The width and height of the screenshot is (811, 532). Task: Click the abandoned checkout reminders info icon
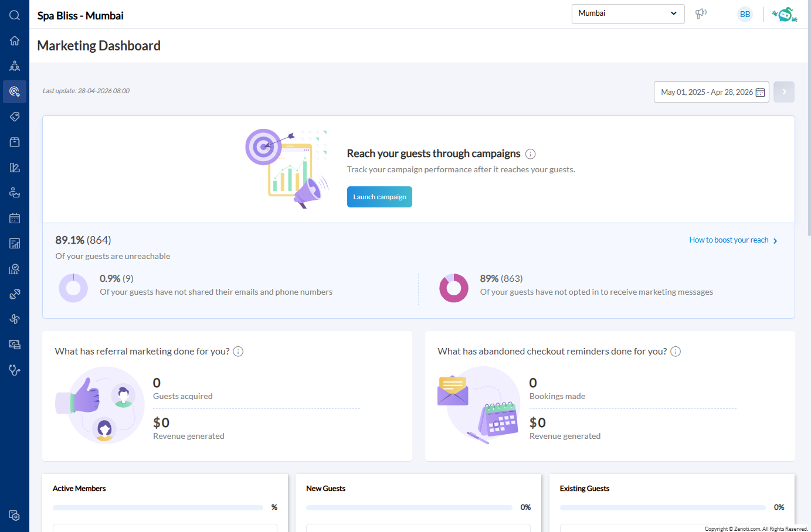676,351
